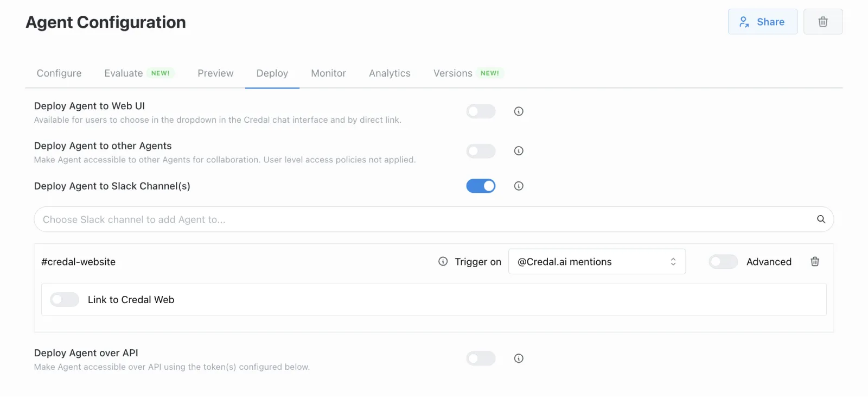Viewport: 868px width, 397px height.
Task: Open the @Credal.ai mentions trigger dropdown
Action: pos(597,262)
